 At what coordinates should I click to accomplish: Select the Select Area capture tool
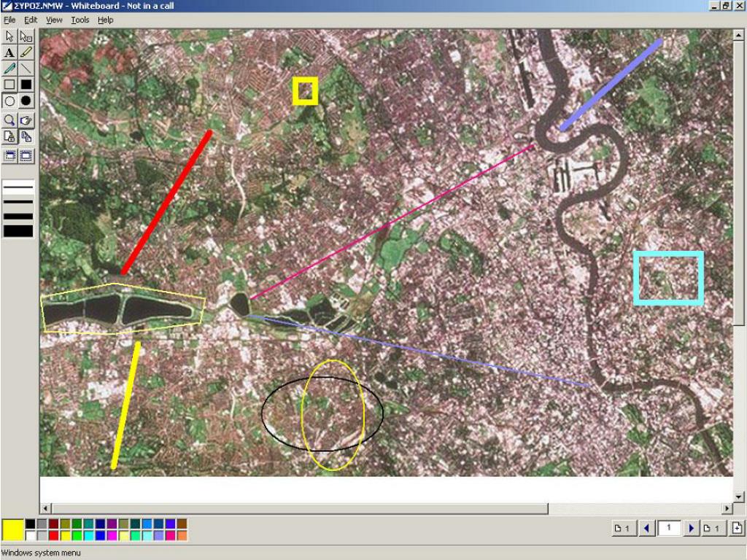pyautogui.click(x=26, y=156)
